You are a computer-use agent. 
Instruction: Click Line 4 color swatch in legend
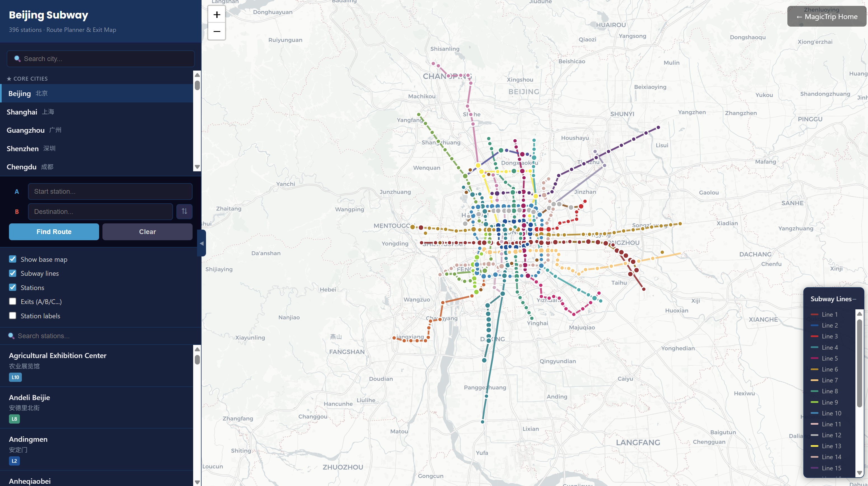(815, 347)
